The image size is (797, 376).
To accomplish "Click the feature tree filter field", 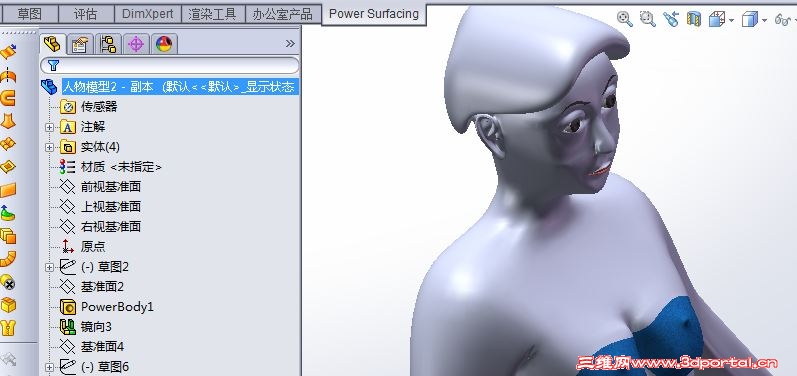I will [170, 65].
